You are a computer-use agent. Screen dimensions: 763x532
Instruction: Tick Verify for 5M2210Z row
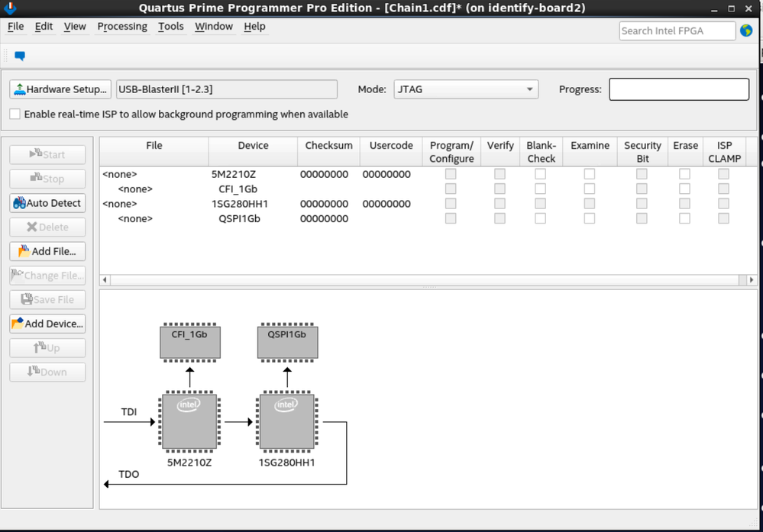[500, 173]
